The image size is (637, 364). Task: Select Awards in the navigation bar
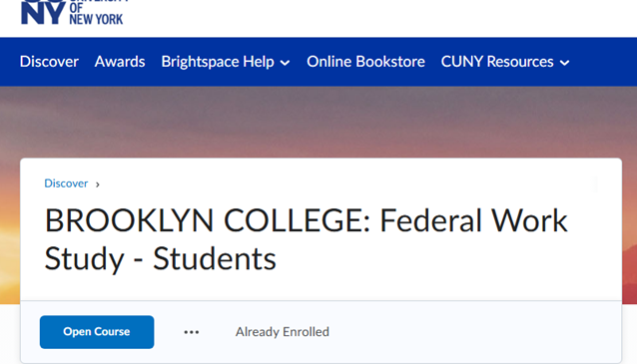tap(120, 62)
